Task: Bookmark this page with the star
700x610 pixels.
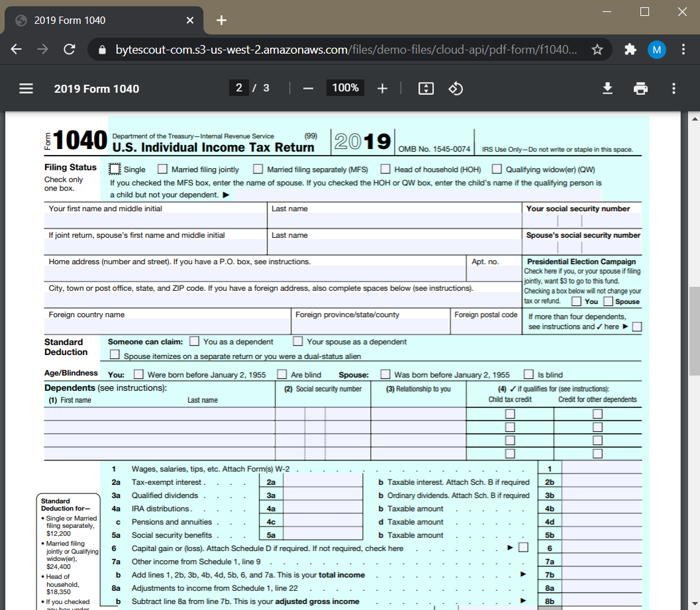Action: tap(597, 49)
